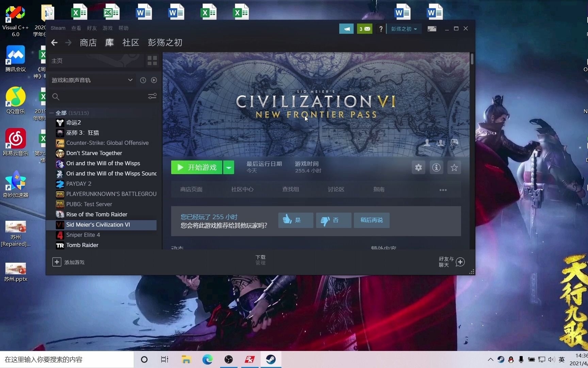Start the game with 开始游戏

197,167
